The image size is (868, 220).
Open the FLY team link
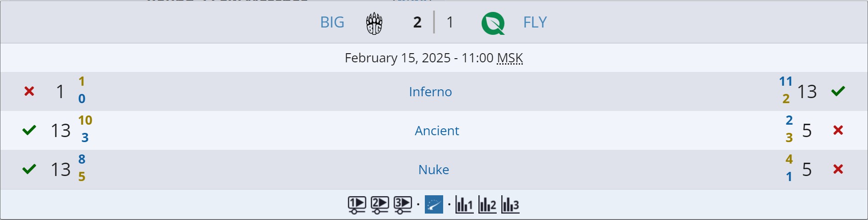pos(535,22)
